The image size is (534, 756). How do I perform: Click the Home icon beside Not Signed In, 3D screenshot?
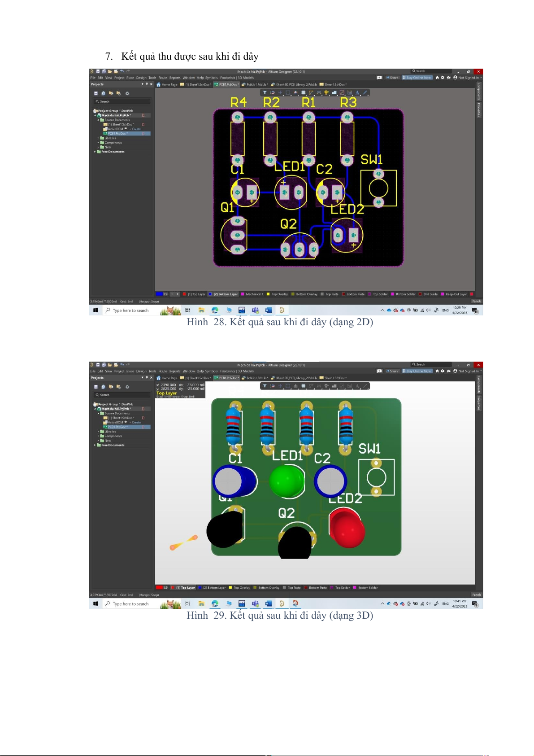click(437, 371)
